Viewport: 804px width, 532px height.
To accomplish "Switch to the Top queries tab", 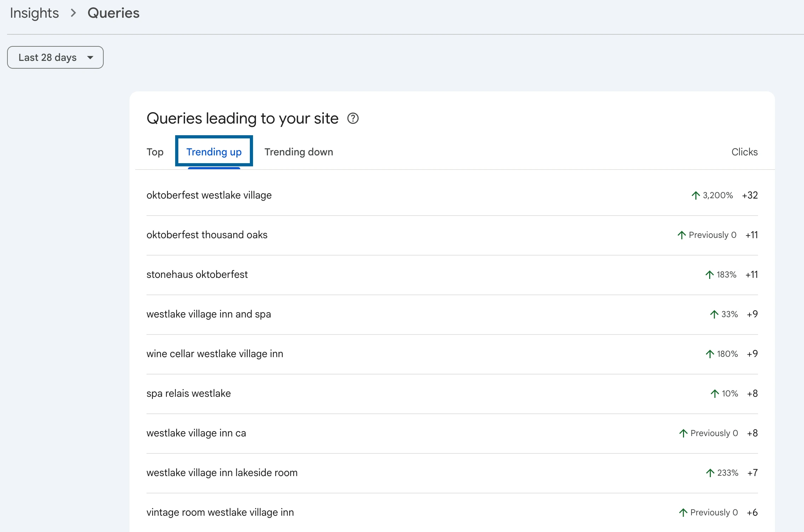I will pos(155,152).
